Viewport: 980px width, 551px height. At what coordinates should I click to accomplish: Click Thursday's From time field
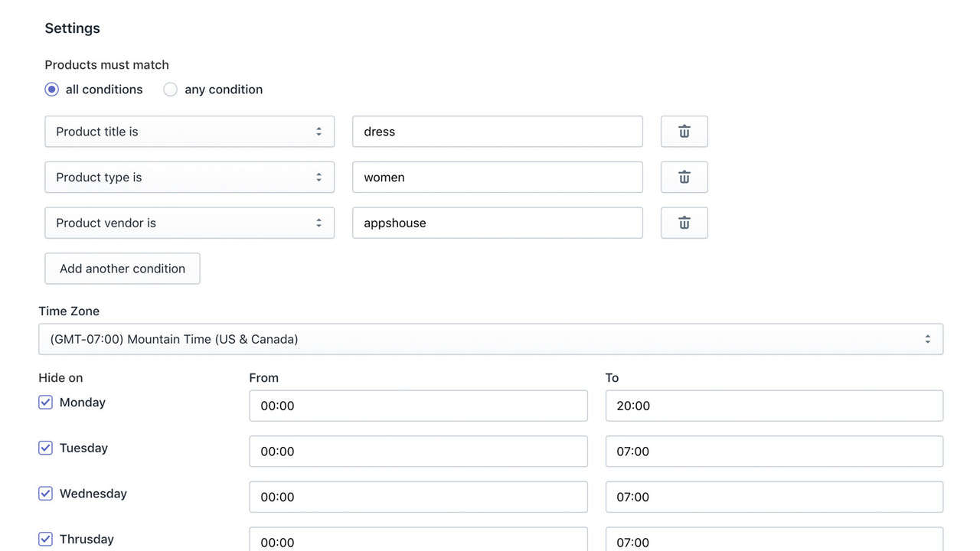(x=418, y=539)
